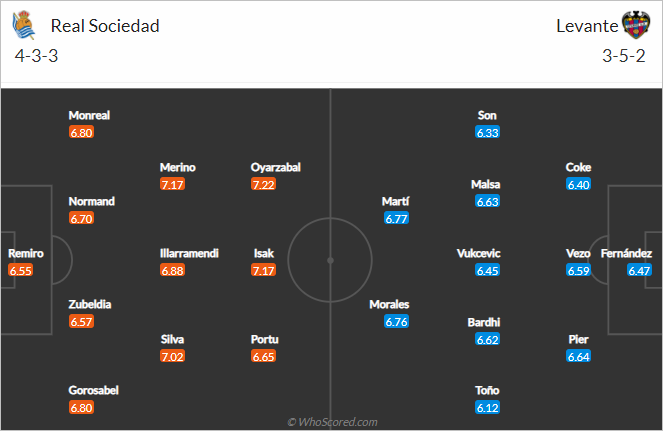This screenshot has width=663, height=431.
Task: Select Silva's 7.02 rating badge
Action: pyautogui.click(x=173, y=356)
